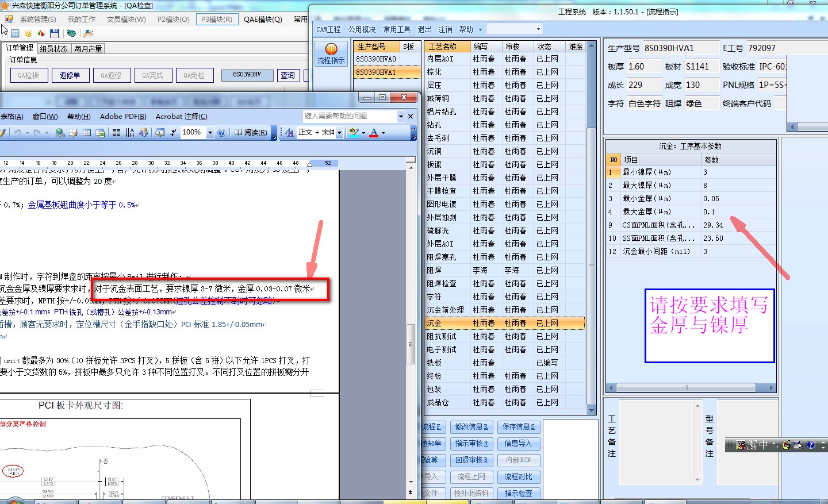Click the green eye icon in order toolbar
The image size is (828, 504).
coord(72,33)
